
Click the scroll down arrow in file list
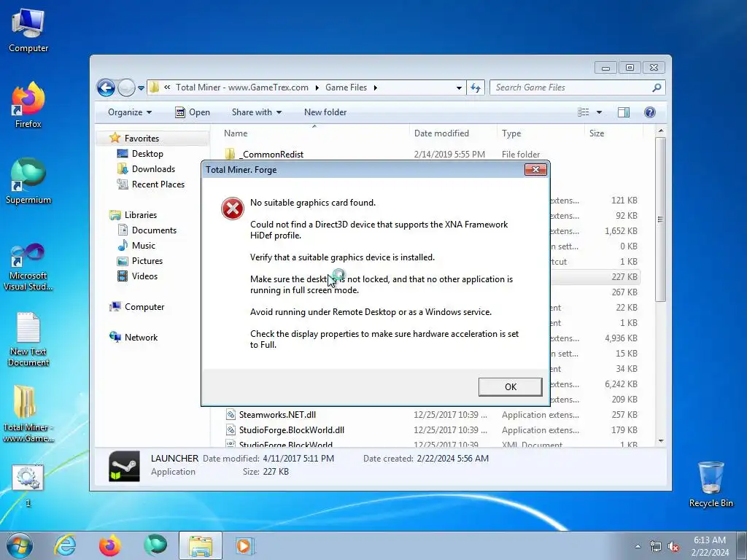click(x=660, y=441)
